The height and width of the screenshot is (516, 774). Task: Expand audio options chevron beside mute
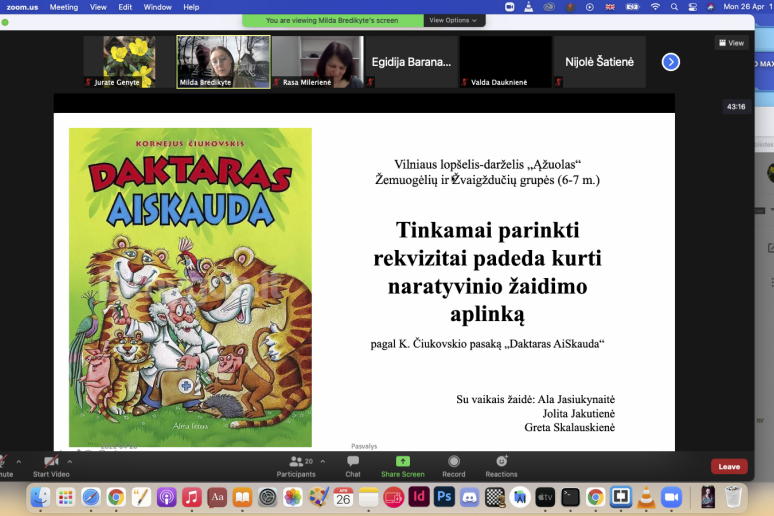(19, 462)
